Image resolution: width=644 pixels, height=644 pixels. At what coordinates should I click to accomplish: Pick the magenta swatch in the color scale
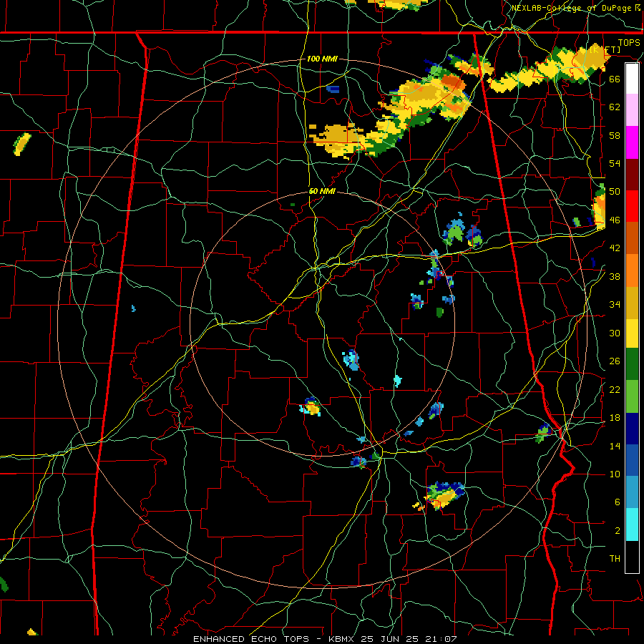pos(632,142)
